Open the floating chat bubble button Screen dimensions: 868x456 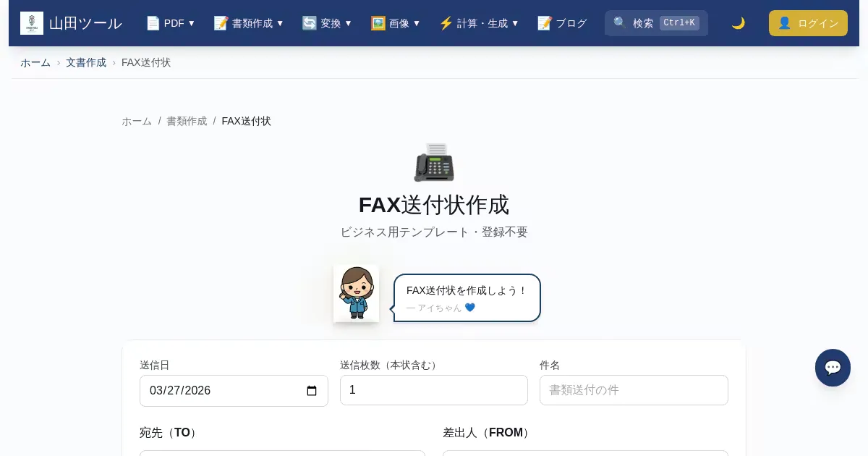[x=833, y=368]
